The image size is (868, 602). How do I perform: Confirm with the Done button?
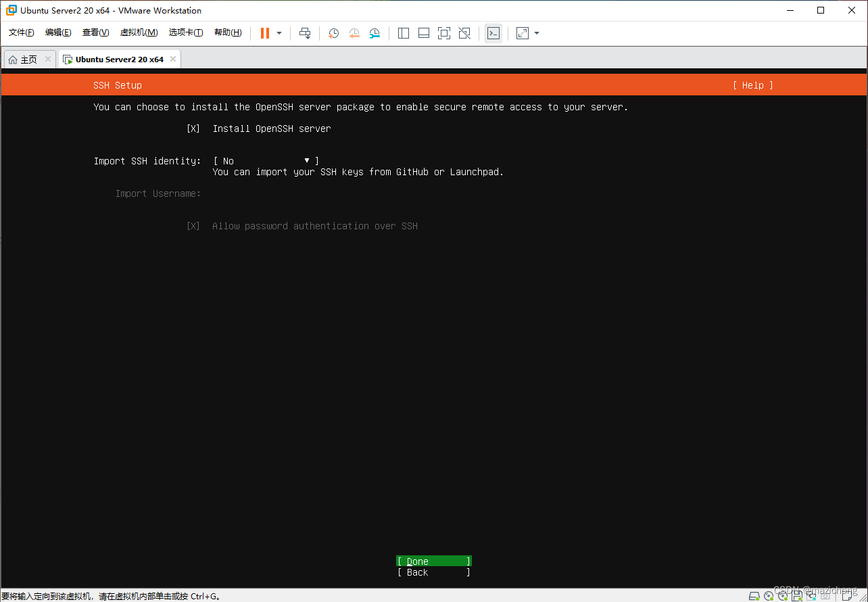coord(433,561)
